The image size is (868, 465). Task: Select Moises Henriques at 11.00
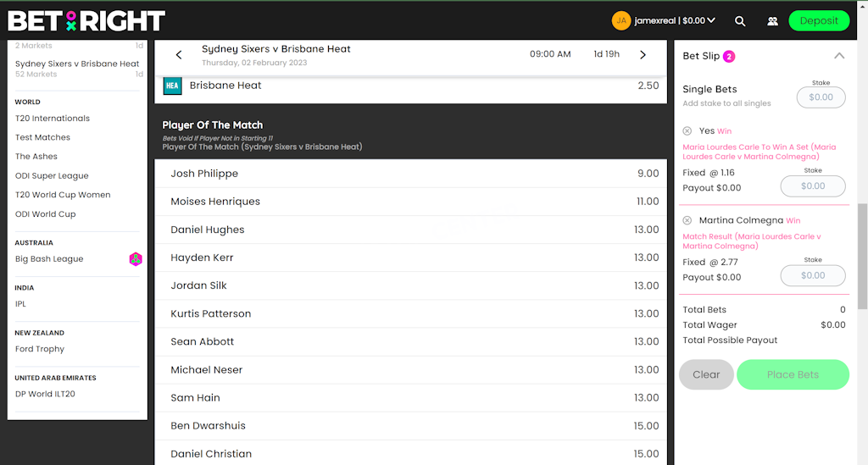coord(411,202)
